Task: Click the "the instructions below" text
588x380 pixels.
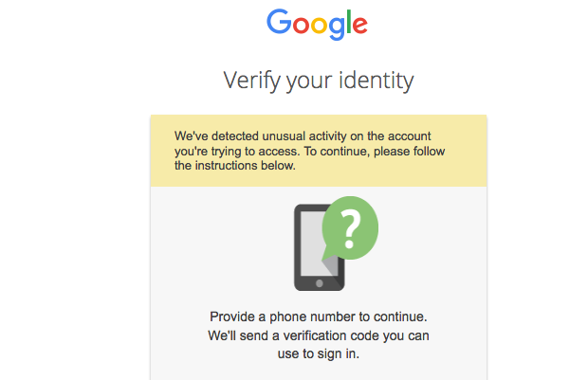Action: click(235, 166)
